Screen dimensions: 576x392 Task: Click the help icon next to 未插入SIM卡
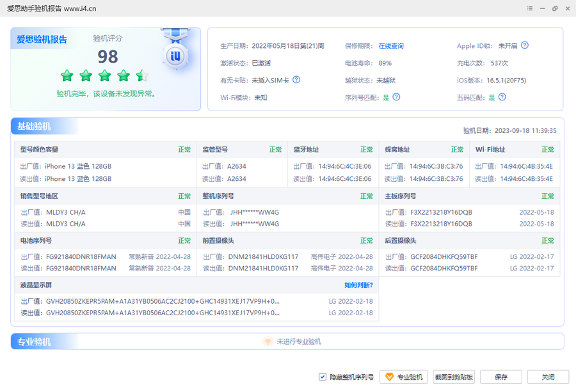coord(296,80)
